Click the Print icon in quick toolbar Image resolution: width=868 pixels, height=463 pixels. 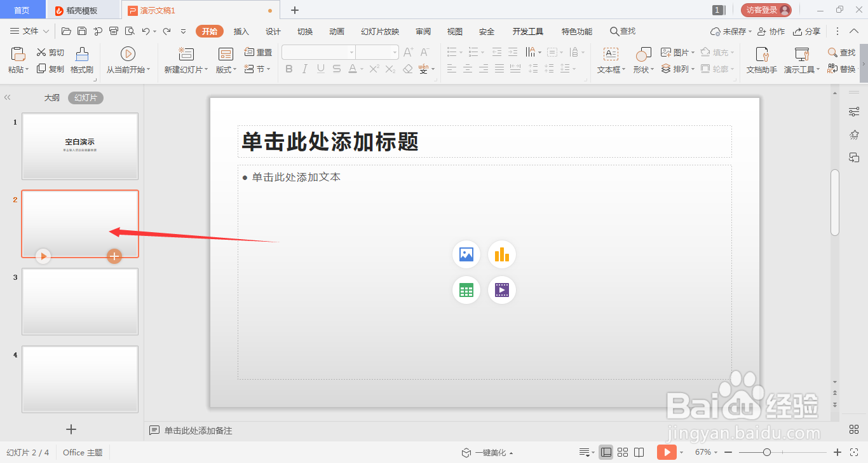(x=114, y=31)
